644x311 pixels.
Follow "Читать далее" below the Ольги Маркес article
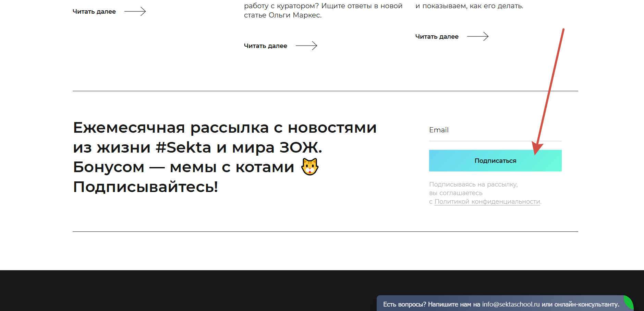280,46
